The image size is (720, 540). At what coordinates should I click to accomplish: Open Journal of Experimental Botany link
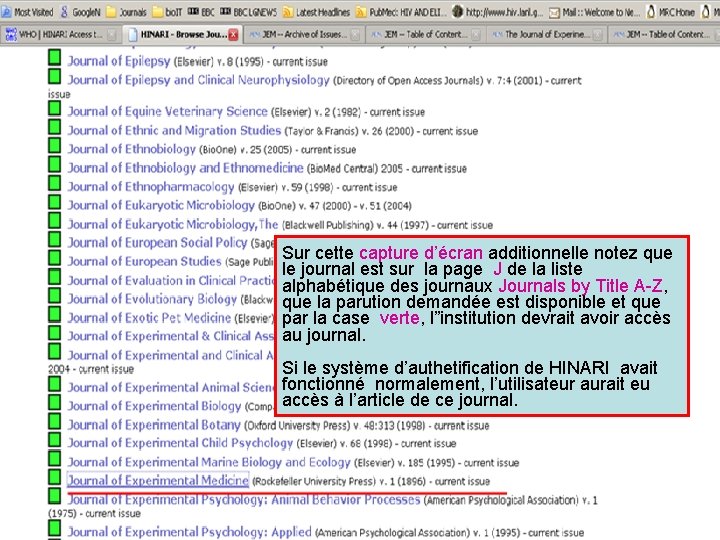pyautogui.click(x=154, y=425)
